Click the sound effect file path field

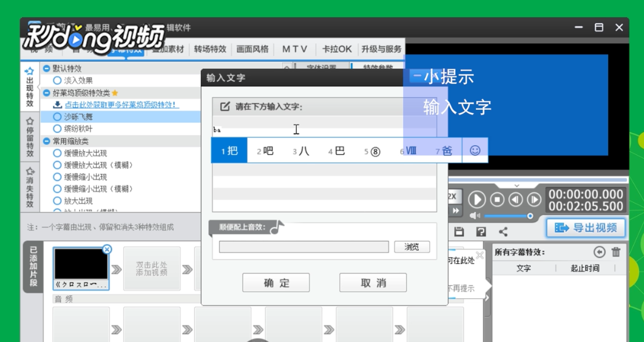304,247
